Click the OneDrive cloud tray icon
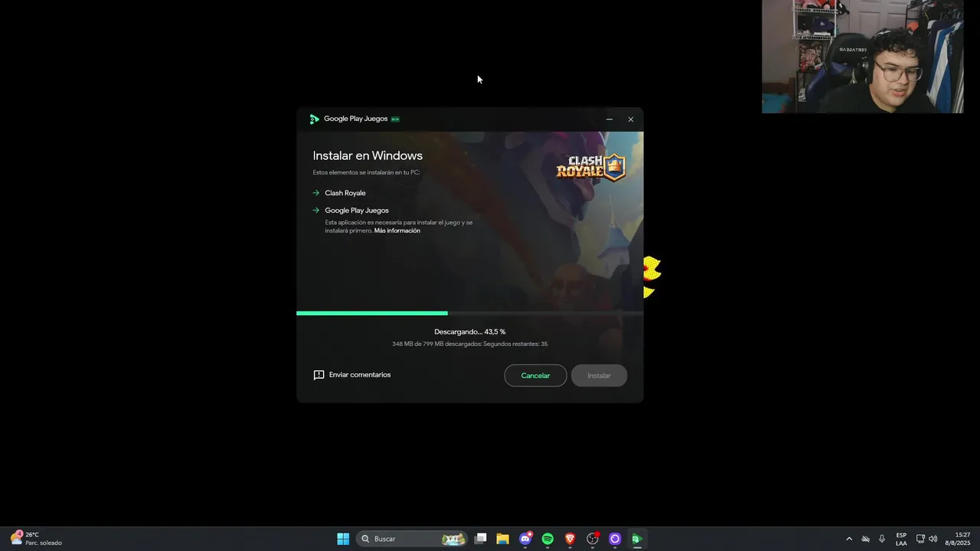The width and height of the screenshot is (980, 551). [x=866, y=539]
